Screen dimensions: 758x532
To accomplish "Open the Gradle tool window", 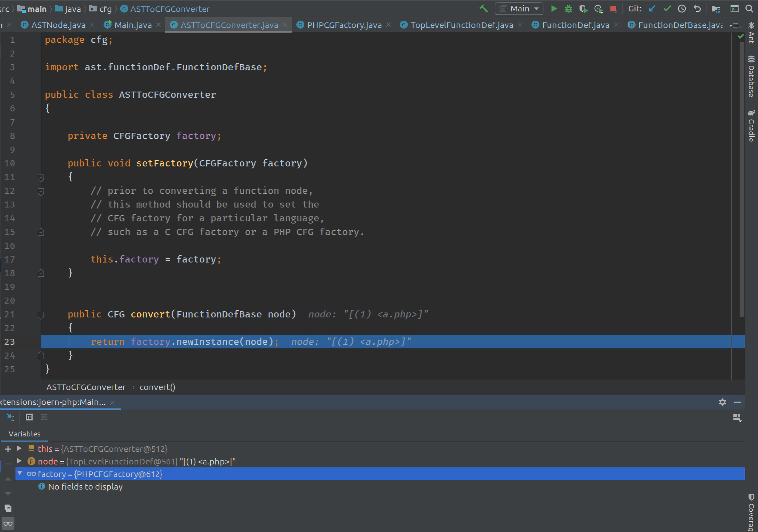I will 751,126.
